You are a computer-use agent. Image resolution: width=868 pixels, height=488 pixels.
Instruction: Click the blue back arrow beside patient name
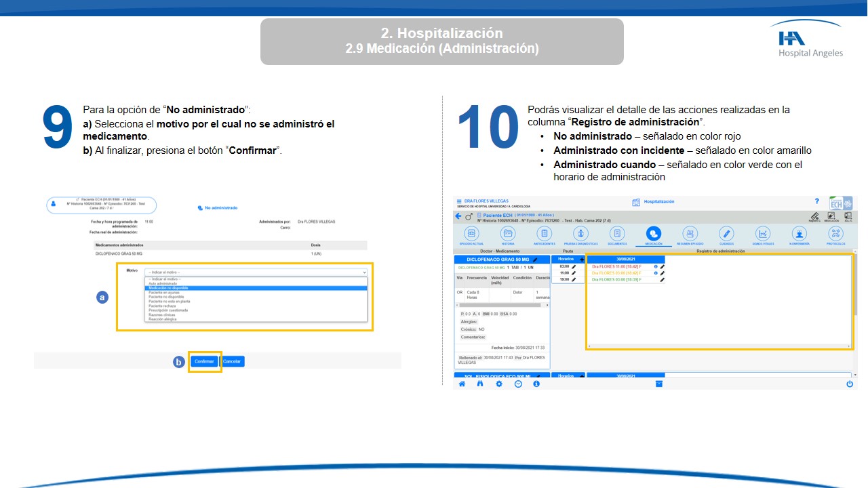pos(458,216)
